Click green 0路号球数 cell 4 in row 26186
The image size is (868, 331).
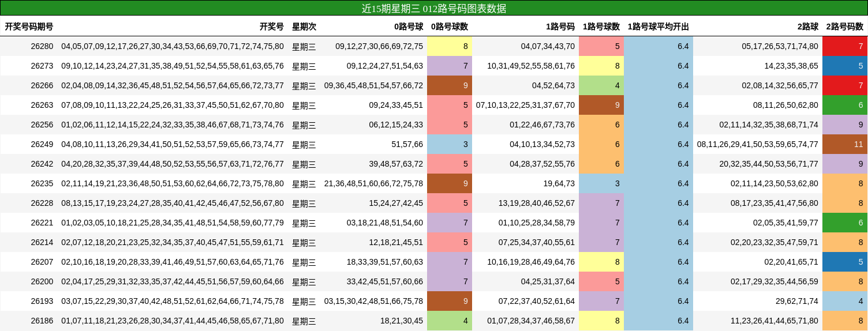pos(450,321)
